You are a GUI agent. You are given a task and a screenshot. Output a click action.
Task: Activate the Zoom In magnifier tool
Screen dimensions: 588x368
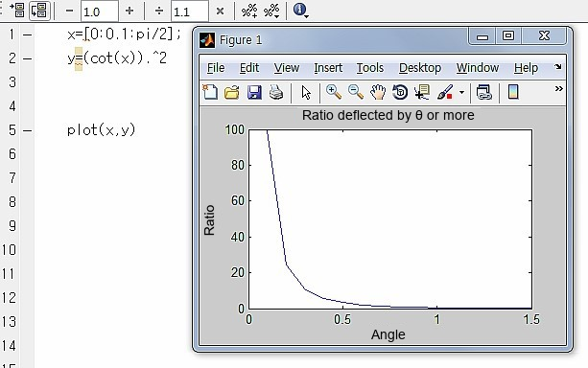(x=334, y=92)
